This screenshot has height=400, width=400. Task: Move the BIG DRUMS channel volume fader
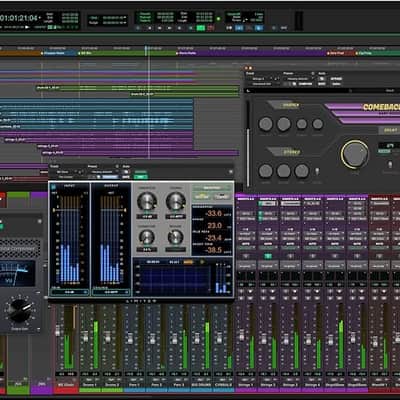coord(197,339)
